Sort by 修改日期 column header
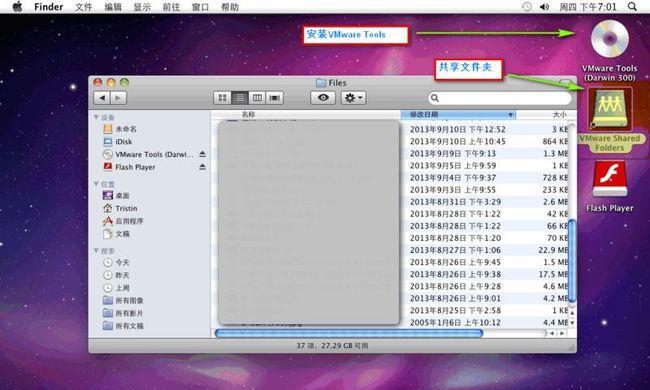 (x=458, y=115)
